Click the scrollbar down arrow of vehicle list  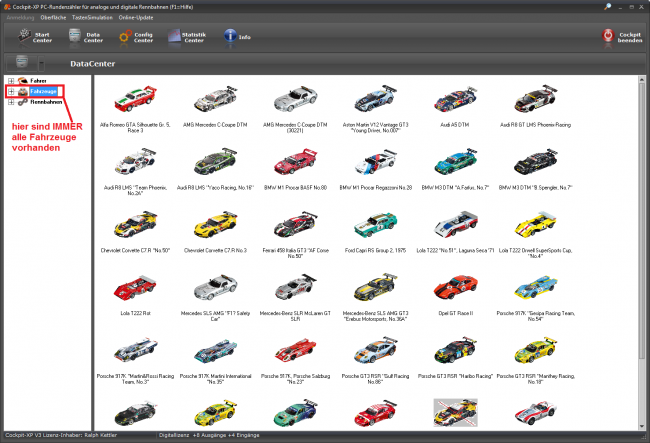[x=642, y=426]
